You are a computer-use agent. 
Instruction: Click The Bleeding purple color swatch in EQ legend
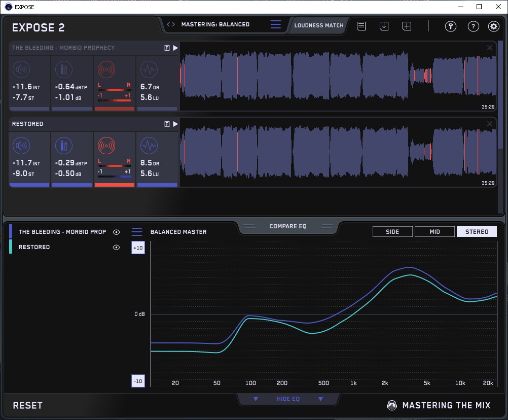[x=11, y=231]
